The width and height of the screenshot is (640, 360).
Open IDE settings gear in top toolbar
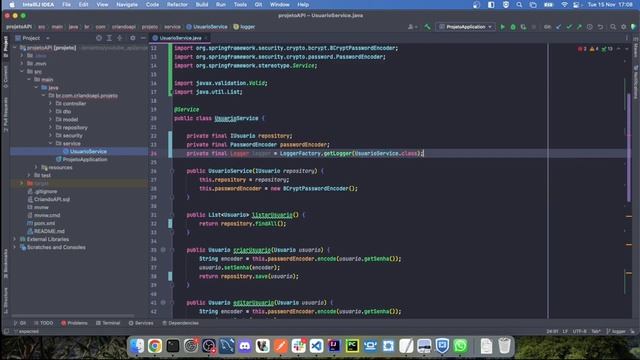coord(624,27)
